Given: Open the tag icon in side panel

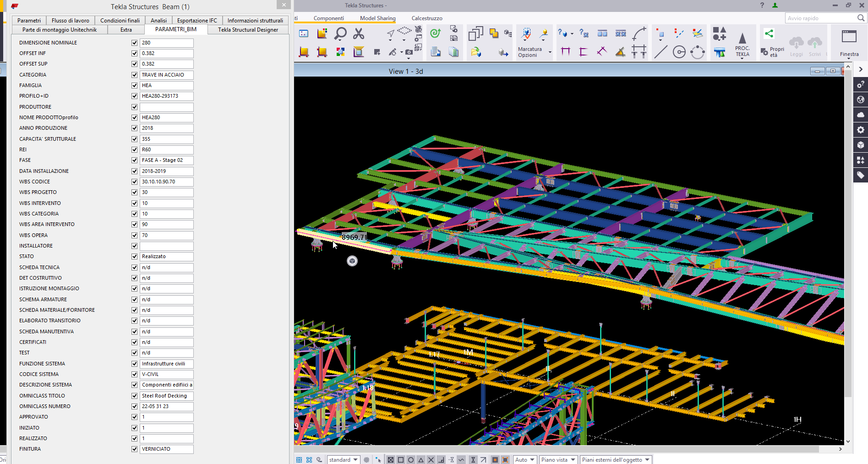Looking at the screenshot, I should pyautogui.click(x=861, y=175).
